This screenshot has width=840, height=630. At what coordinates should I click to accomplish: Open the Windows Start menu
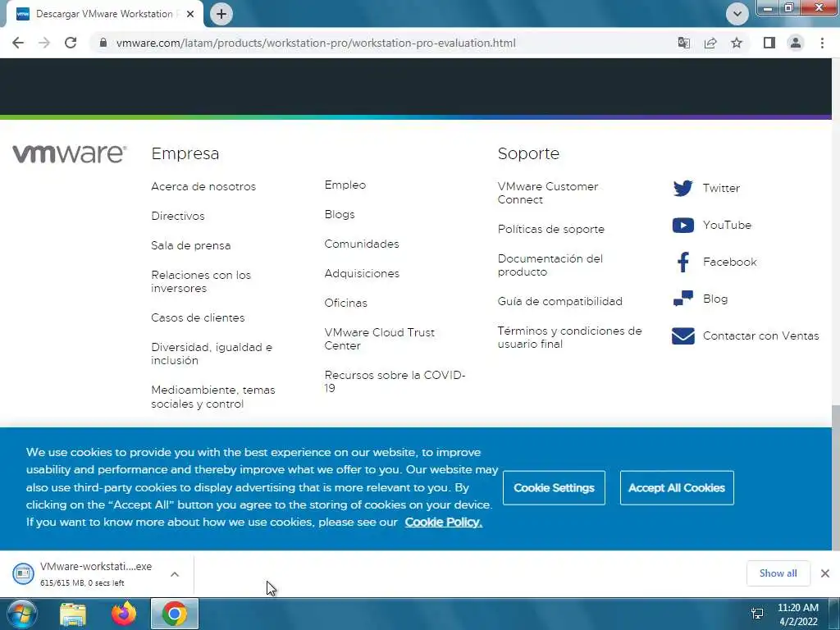tap(21, 614)
